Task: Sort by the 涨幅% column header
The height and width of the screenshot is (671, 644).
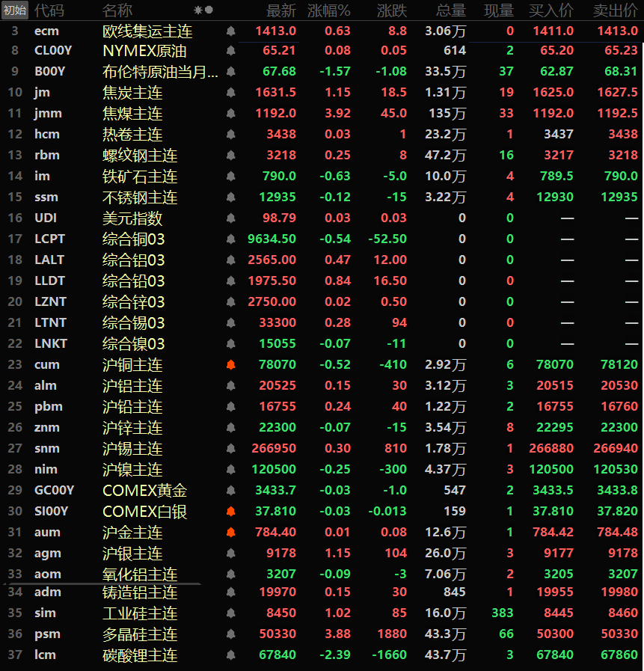Action: (328, 10)
